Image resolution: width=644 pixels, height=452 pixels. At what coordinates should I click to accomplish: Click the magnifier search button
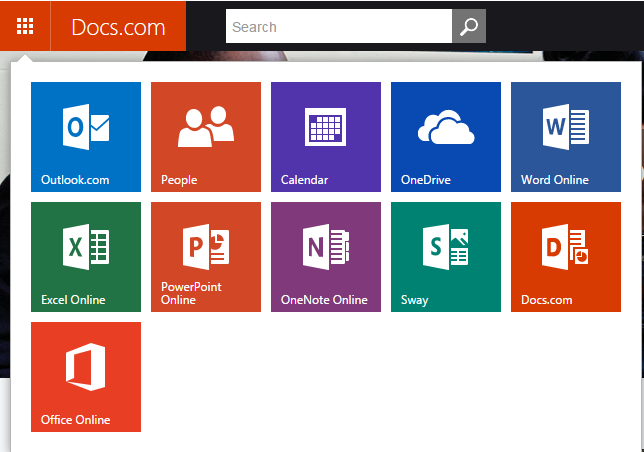click(x=469, y=26)
